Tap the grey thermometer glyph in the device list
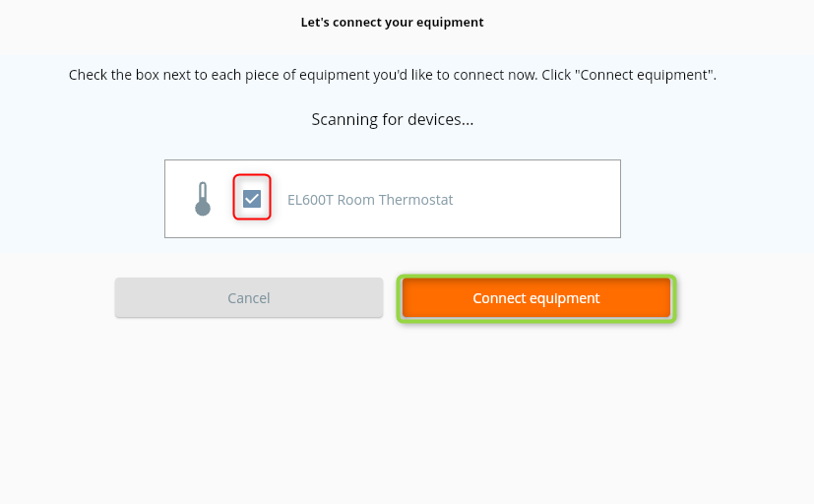The height and width of the screenshot is (504, 814). (x=203, y=199)
